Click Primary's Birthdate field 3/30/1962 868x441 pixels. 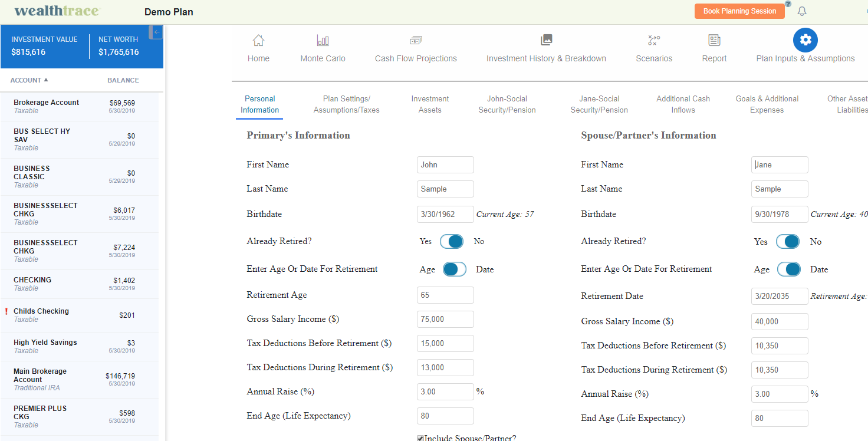pyautogui.click(x=445, y=214)
